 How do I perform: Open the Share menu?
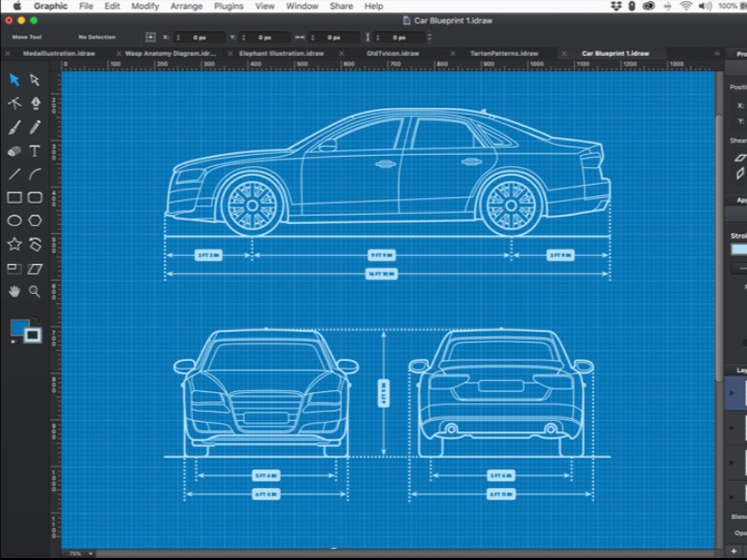(341, 7)
